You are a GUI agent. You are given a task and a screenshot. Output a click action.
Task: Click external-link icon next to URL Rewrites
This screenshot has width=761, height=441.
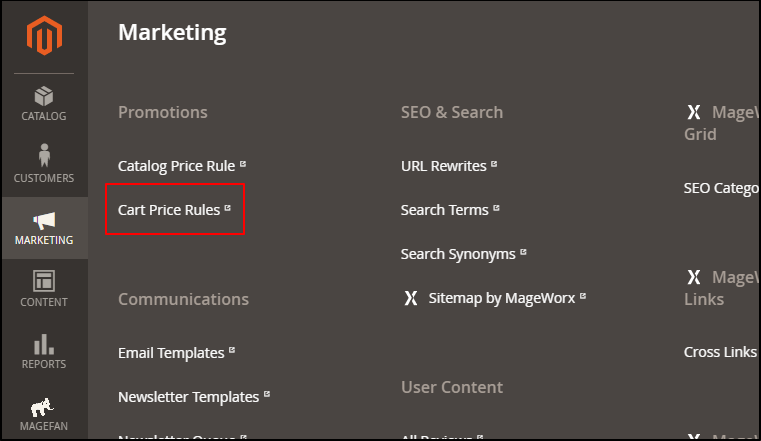494,164
